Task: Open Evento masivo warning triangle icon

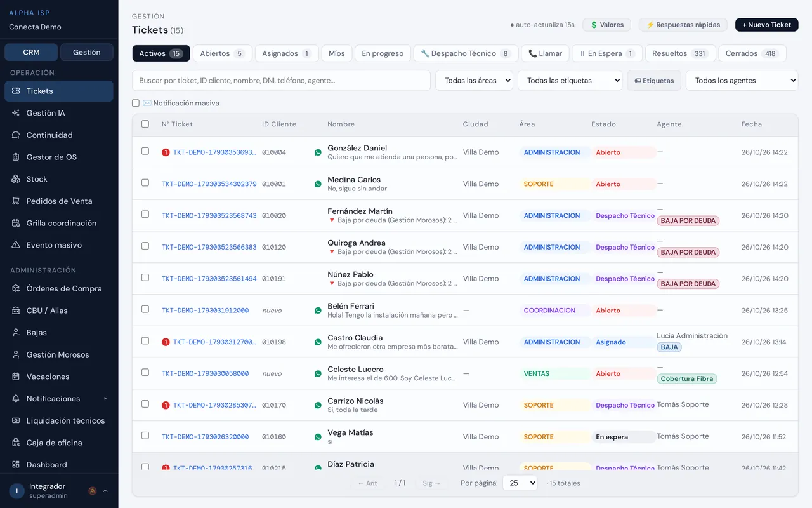Action: click(16, 245)
